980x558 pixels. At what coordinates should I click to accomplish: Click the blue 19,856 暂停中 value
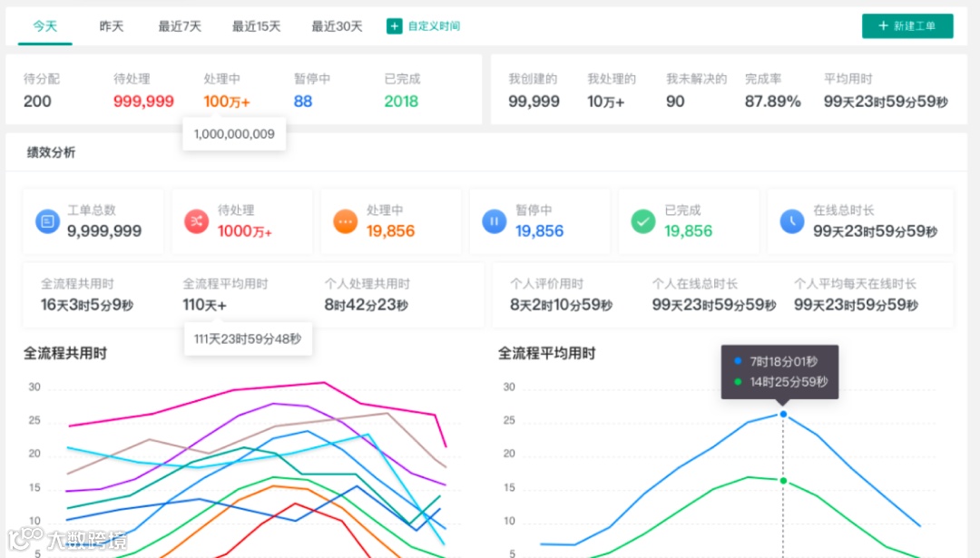539,231
